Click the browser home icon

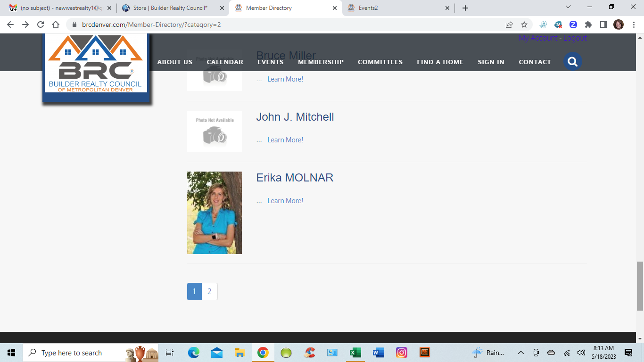point(56,25)
